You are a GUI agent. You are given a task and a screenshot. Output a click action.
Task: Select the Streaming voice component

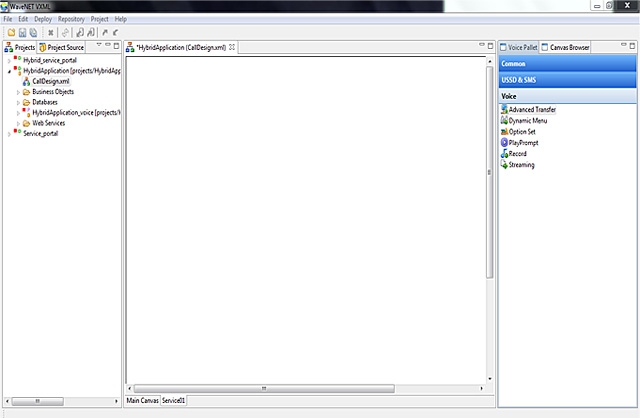click(x=520, y=164)
